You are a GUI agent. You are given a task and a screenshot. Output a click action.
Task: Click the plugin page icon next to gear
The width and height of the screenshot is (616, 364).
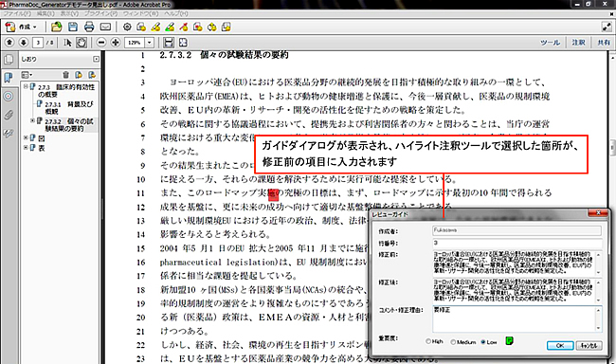141,27
